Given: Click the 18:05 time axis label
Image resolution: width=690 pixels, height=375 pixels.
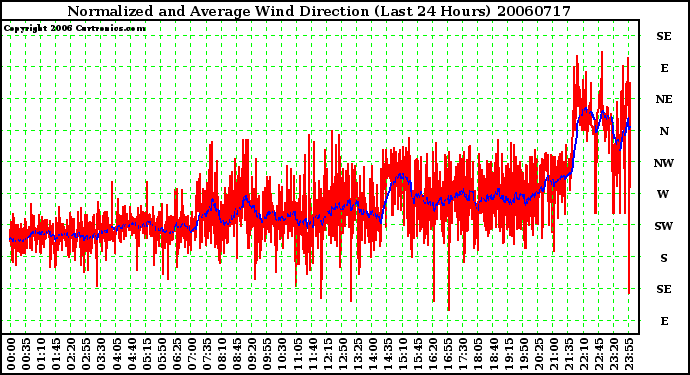Looking at the screenshot, I should click(478, 354).
